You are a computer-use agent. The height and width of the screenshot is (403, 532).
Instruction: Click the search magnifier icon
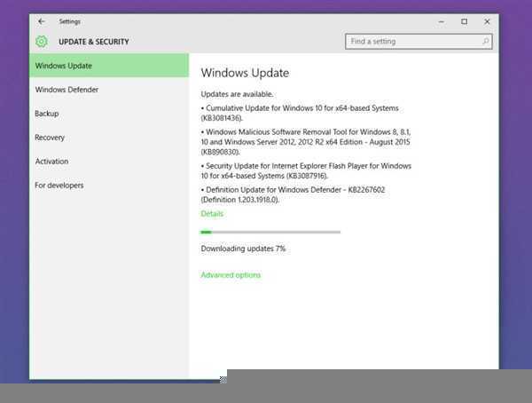coord(486,41)
